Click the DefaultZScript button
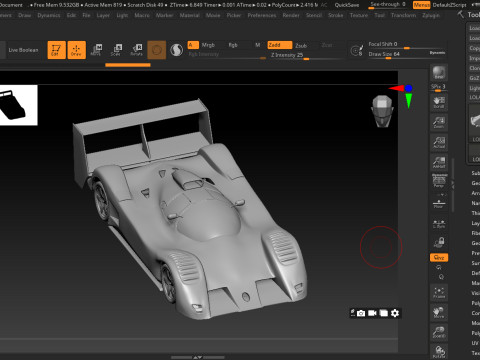Screen dimensions: 480x360 pyautogui.click(x=449, y=5)
